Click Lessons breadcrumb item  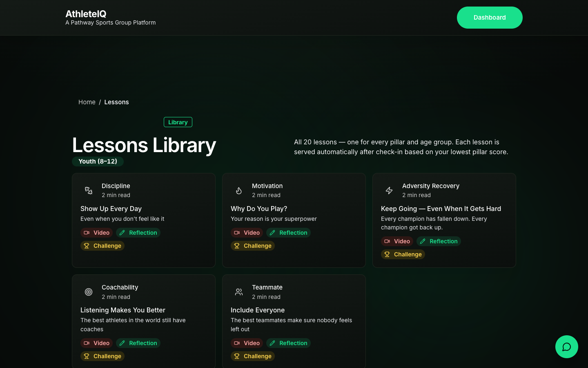click(116, 102)
